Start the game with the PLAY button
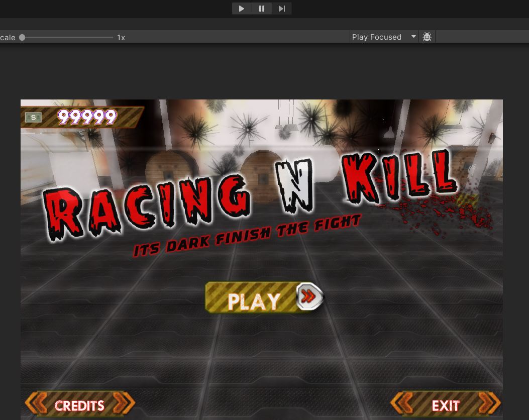 [x=254, y=300]
